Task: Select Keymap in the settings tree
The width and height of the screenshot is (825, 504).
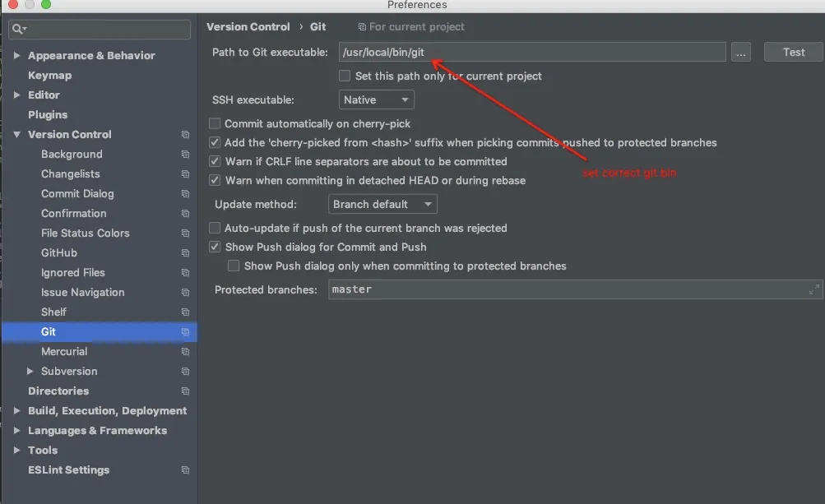Action: pyautogui.click(x=50, y=76)
